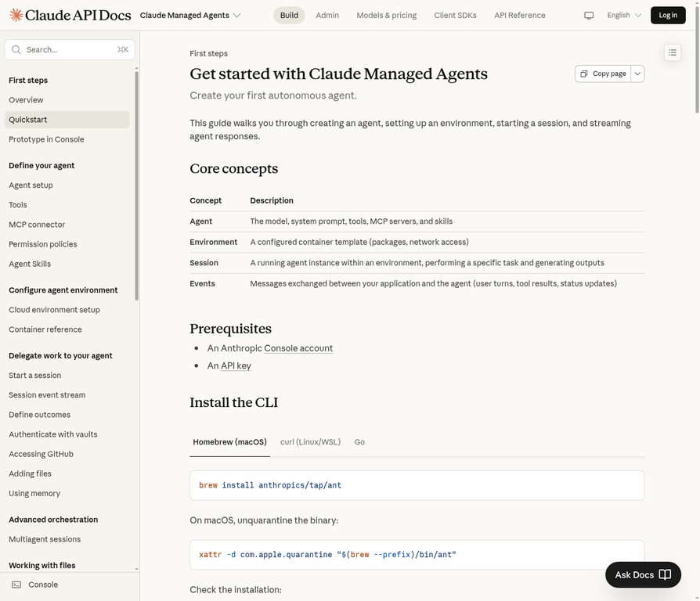Focus the Search docs input field

(x=69, y=49)
